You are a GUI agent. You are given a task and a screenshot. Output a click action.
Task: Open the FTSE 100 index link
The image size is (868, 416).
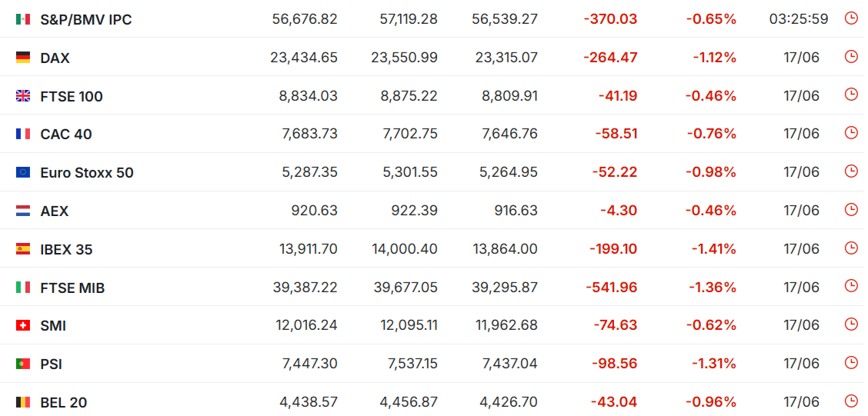(72, 96)
